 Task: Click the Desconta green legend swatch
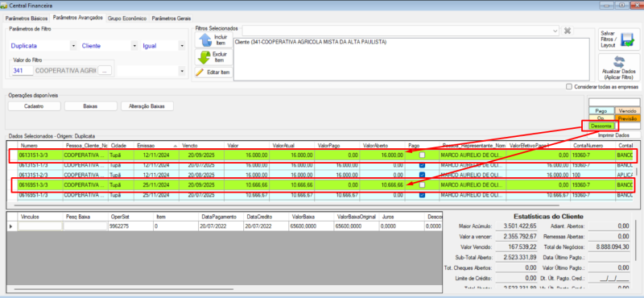[601, 126]
